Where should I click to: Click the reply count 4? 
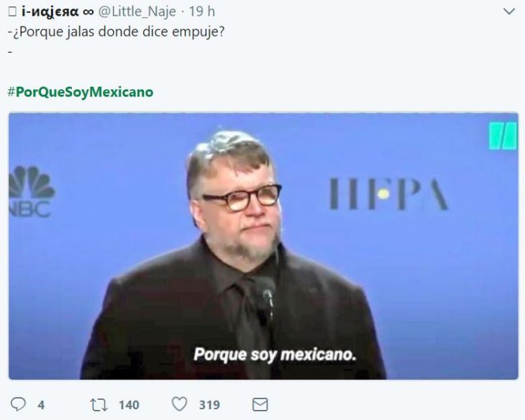[41, 405]
